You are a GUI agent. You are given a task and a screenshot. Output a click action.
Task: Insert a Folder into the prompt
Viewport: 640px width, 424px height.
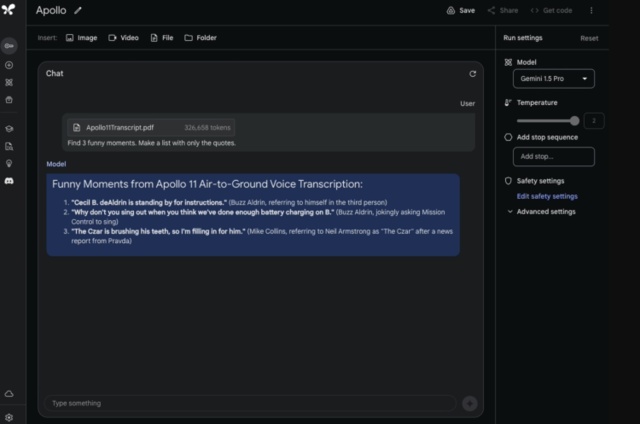pyautogui.click(x=200, y=38)
